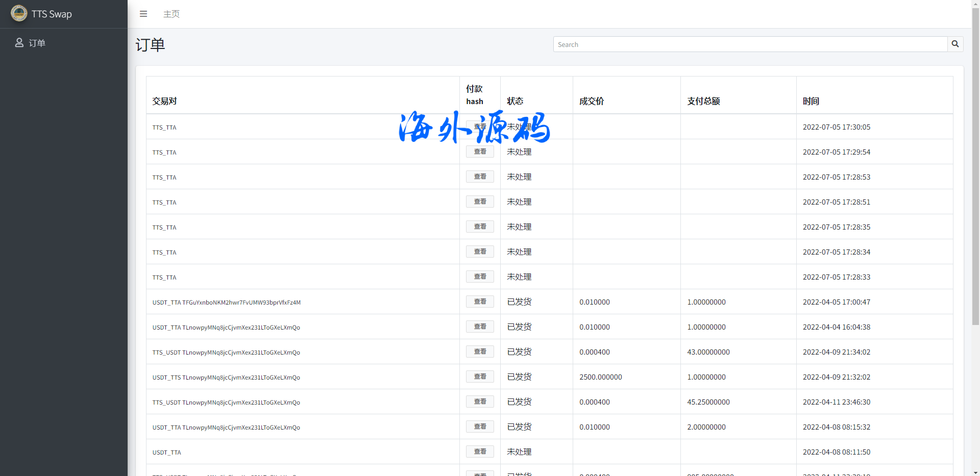
Task: View hash for order at 17:28:33
Action: [x=480, y=277]
